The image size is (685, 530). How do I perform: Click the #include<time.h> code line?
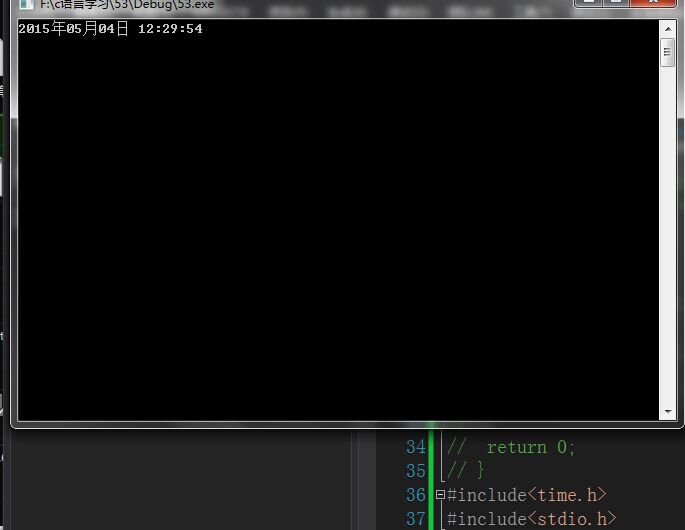click(x=526, y=495)
